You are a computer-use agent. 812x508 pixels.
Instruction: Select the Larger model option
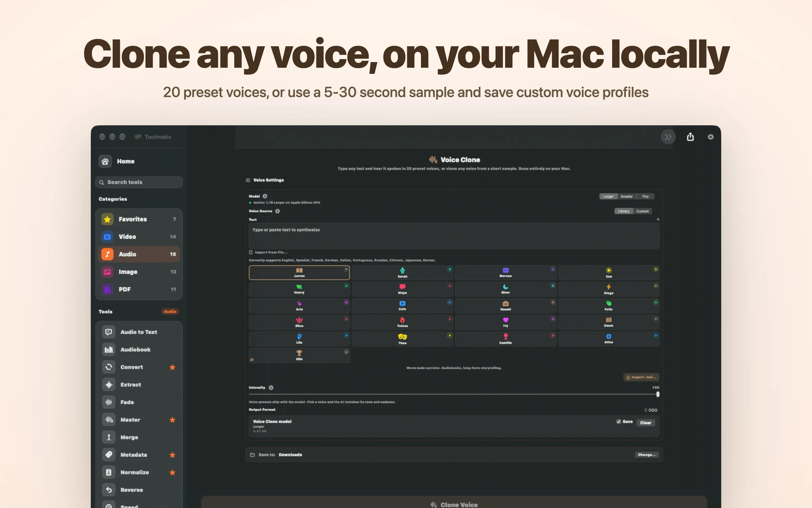pyautogui.click(x=608, y=196)
